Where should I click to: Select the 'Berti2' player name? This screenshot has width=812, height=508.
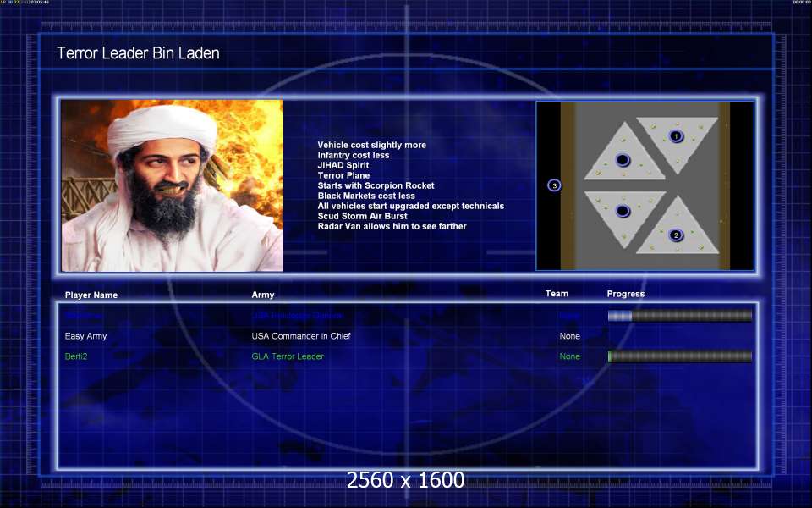click(x=76, y=356)
